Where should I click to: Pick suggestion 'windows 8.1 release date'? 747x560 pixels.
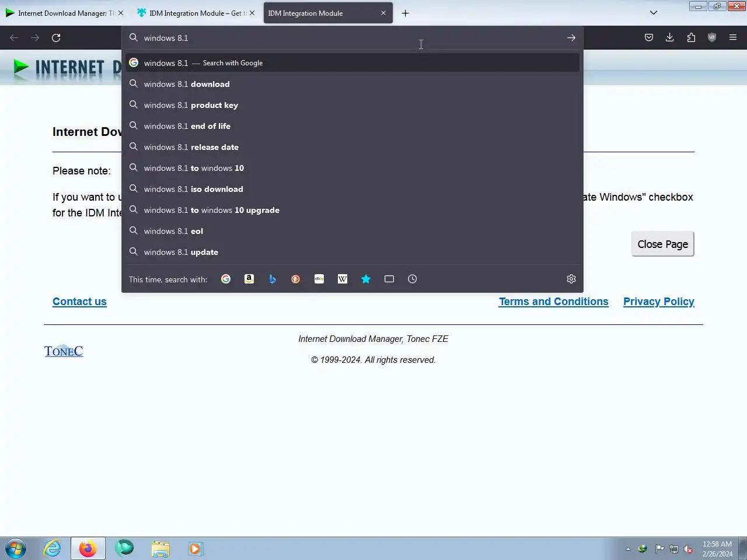[x=352, y=147]
